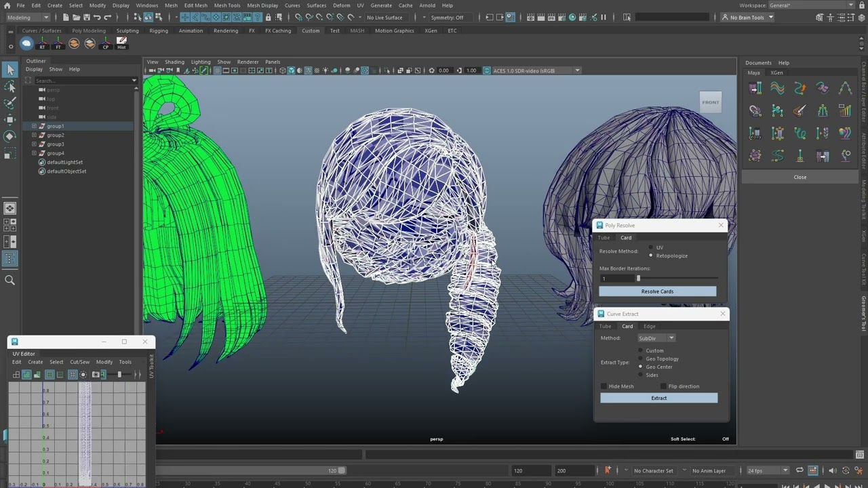868x488 pixels.
Task: Save the scene with floppy icon
Action: tap(86, 17)
